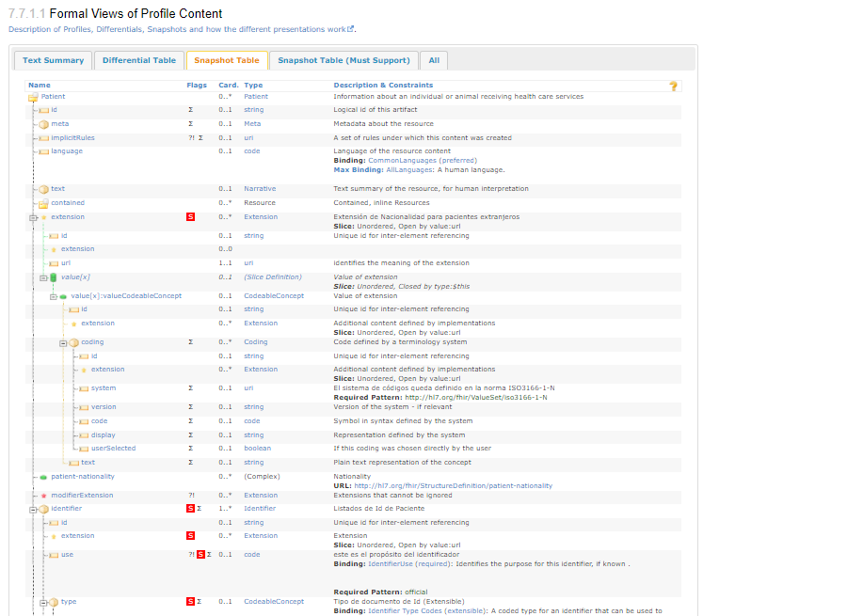
Task: Open the CommonLanguages binding link
Action: coord(402,161)
